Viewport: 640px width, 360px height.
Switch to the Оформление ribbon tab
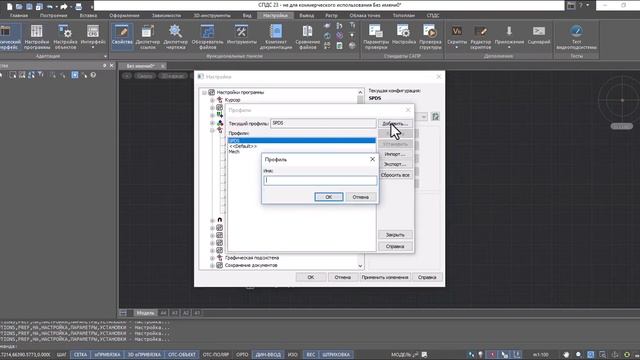(x=124, y=16)
